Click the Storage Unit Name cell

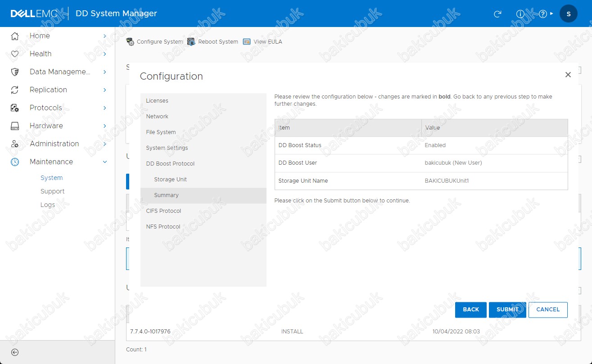348,181
